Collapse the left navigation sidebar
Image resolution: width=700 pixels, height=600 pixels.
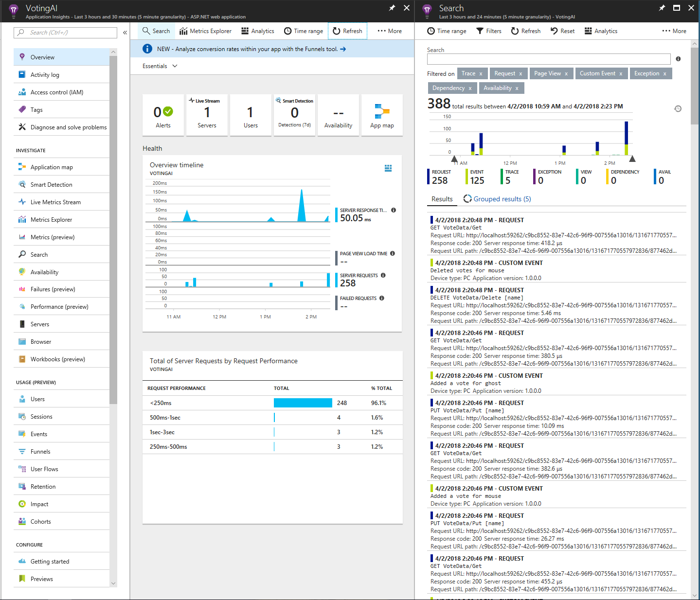coord(125,32)
